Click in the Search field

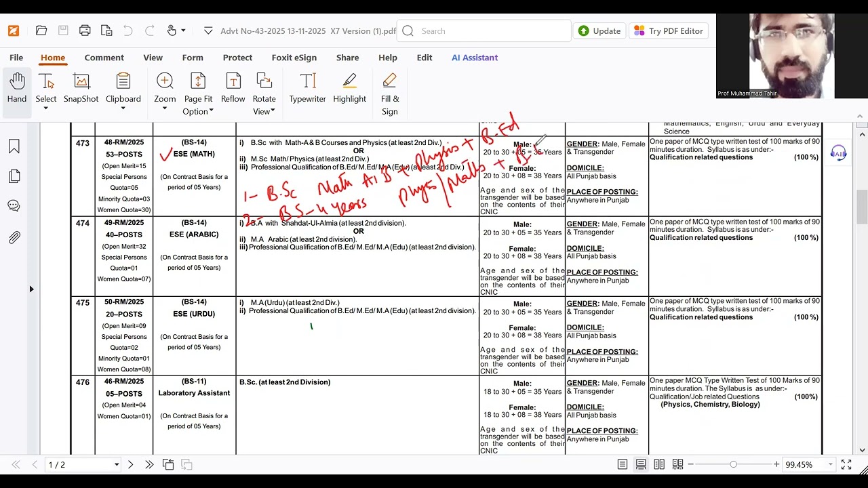(x=484, y=30)
